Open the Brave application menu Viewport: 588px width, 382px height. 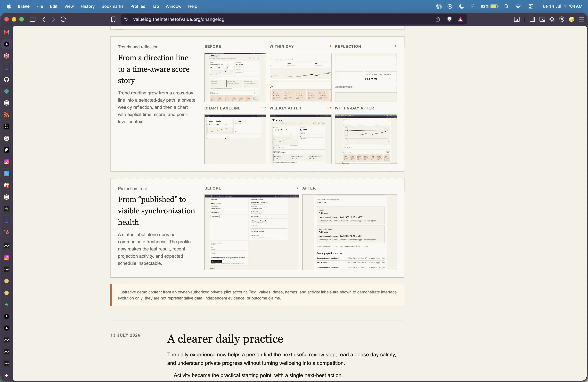point(24,6)
